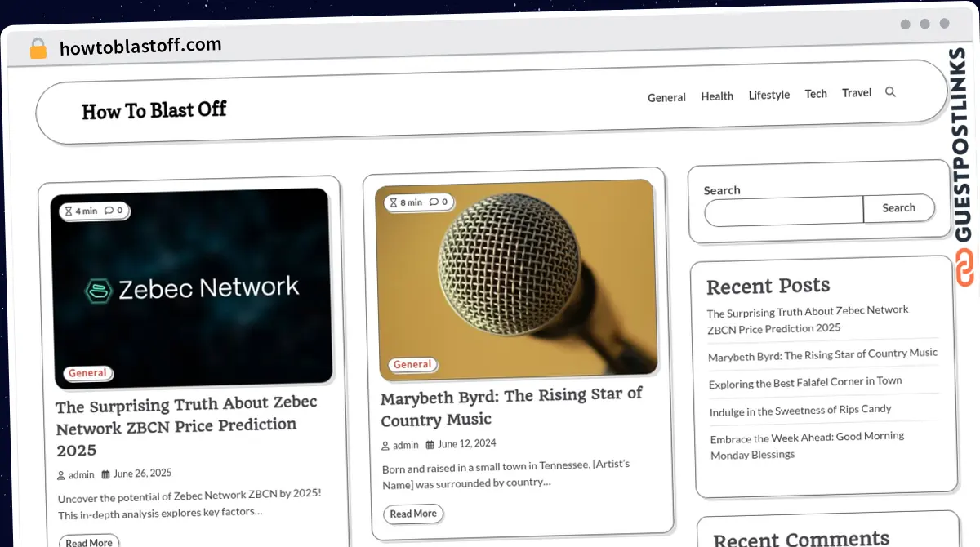980x547 pixels.
Task: Open recent post Indulge in Sweetness of Rips Candy
Action: 800,411
